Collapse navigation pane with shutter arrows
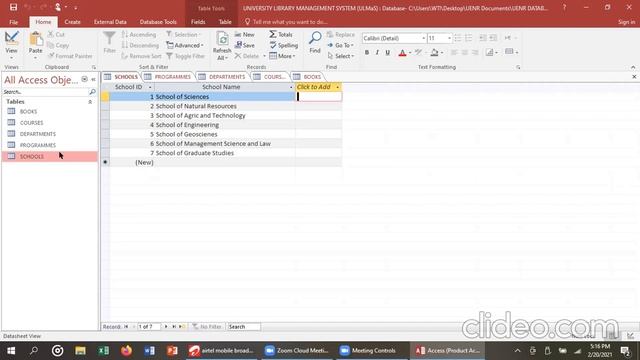This screenshot has width=640, height=360. pyautogui.click(x=93, y=79)
